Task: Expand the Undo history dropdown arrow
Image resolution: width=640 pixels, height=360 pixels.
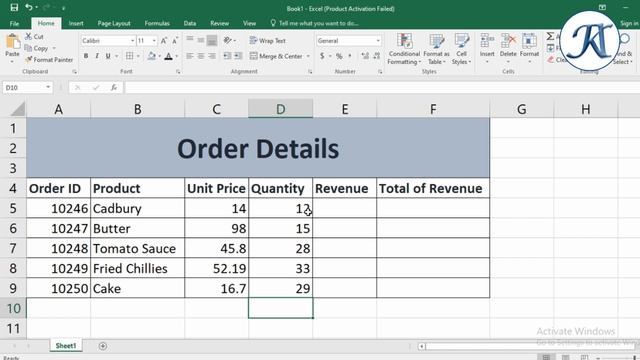Action: 36,8
